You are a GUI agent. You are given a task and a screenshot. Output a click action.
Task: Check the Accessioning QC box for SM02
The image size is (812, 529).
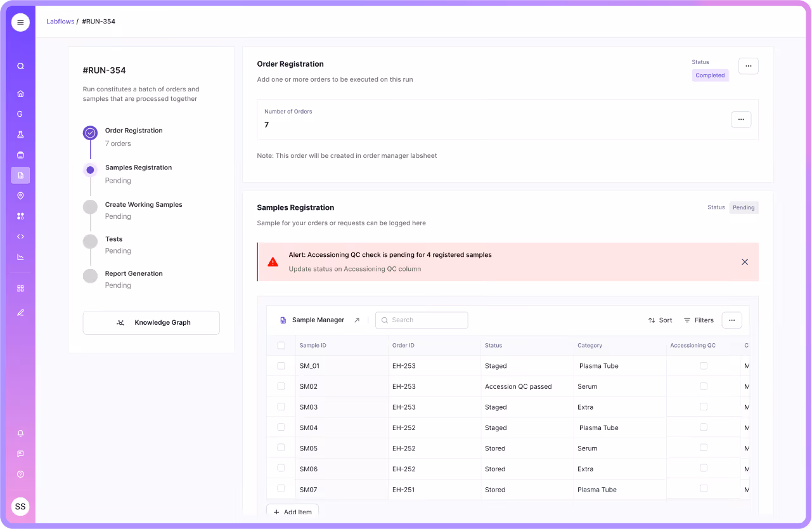703,386
